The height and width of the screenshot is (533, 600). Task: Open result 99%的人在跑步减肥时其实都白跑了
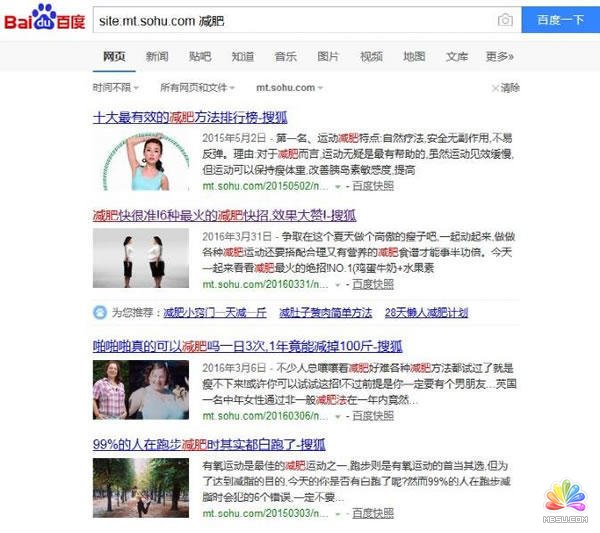point(210,442)
